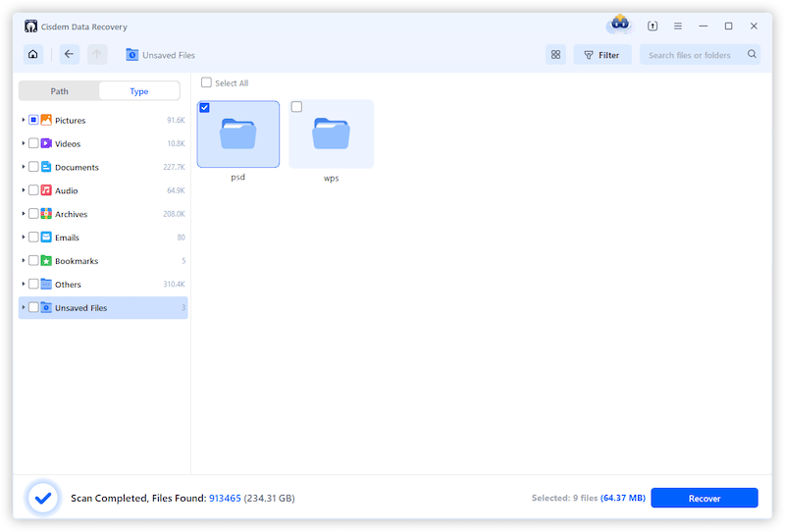Expand the Audio tree node
Viewport: 785px width, 532px height.
tap(23, 190)
